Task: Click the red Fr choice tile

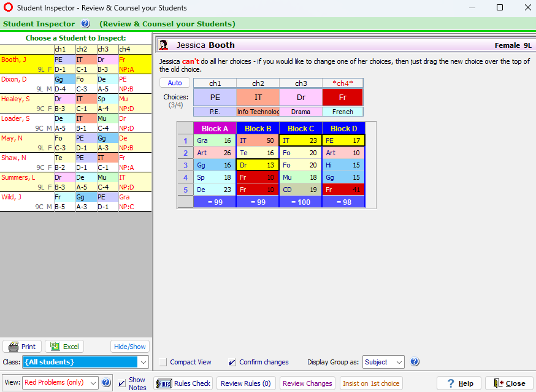Action: 343,98
